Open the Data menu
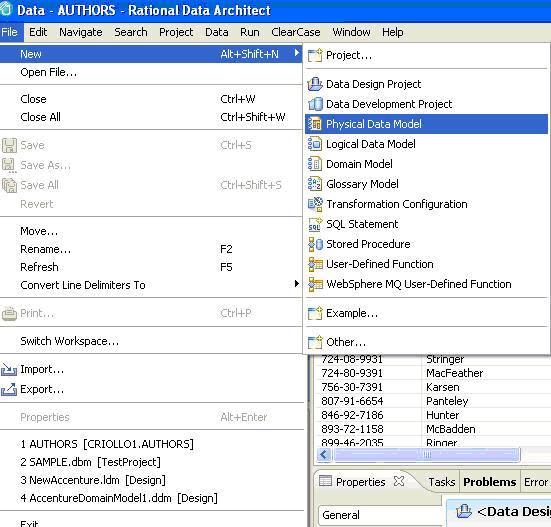Image resolution: width=551 pixels, height=527 pixels. pos(217,32)
